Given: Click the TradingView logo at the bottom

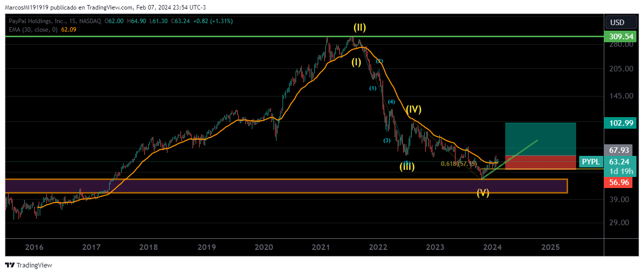Looking at the screenshot, I should click(x=28, y=265).
